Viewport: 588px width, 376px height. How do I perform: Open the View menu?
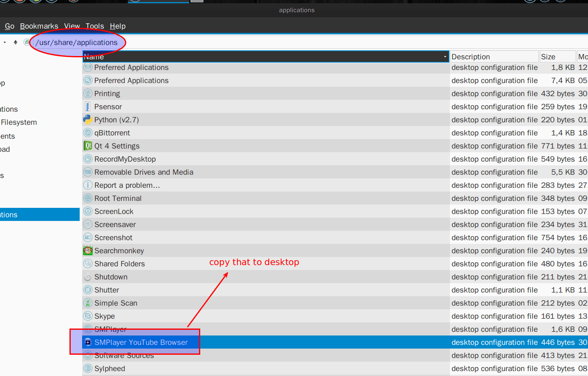[72, 26]
